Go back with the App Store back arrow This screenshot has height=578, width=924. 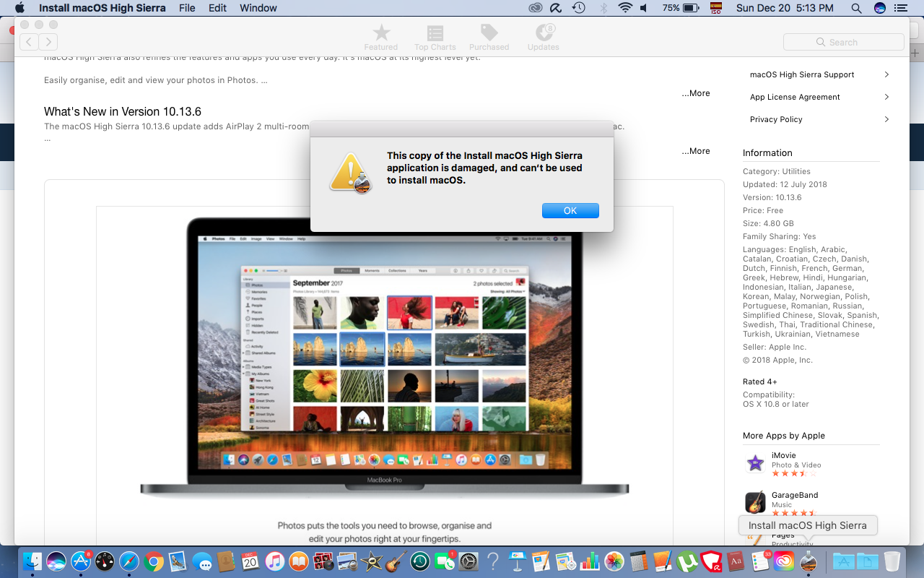coord(29,42)
